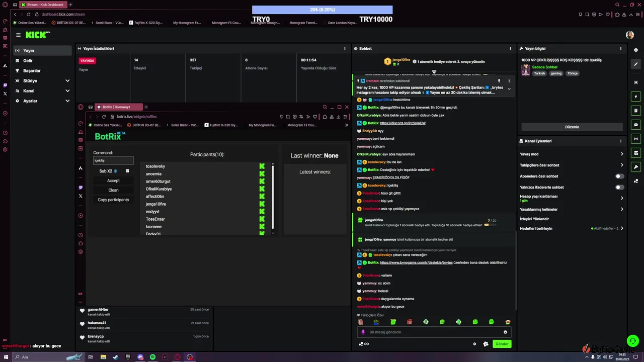Open the Kanal Eylemleri three-dot menu
Viewport: 644px width, 362px height.
(620, 141)
